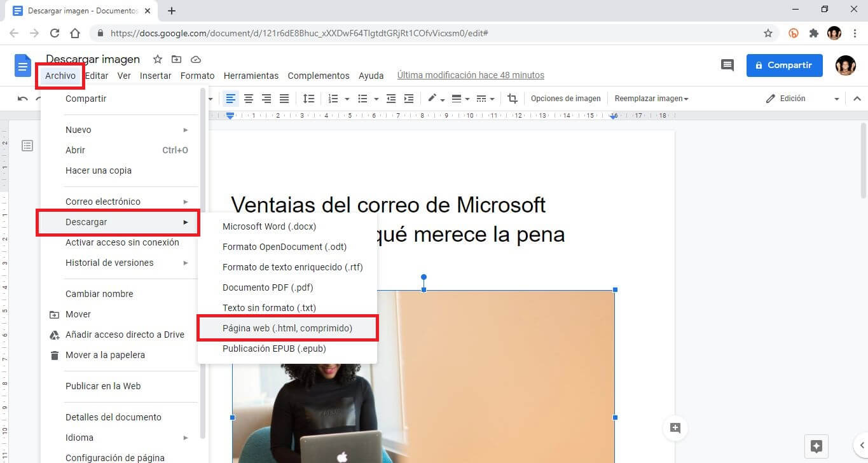Open Opciones de imagen
The image size is (868, 463).
pos(566,99)
